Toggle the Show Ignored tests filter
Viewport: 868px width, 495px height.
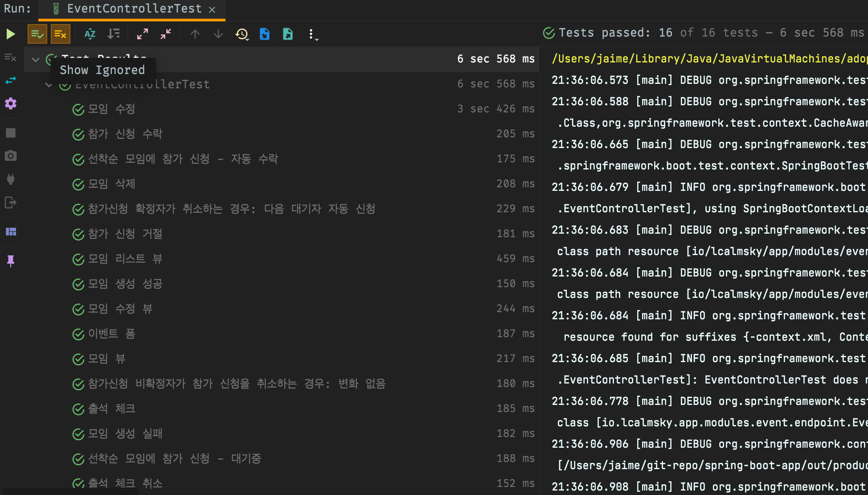(x=60, y=34)
